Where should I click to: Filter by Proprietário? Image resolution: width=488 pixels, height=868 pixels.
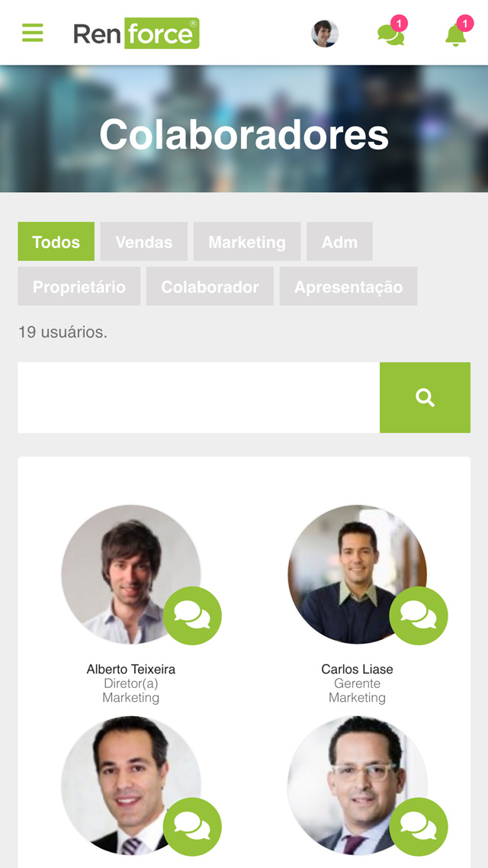coord(79,286)
